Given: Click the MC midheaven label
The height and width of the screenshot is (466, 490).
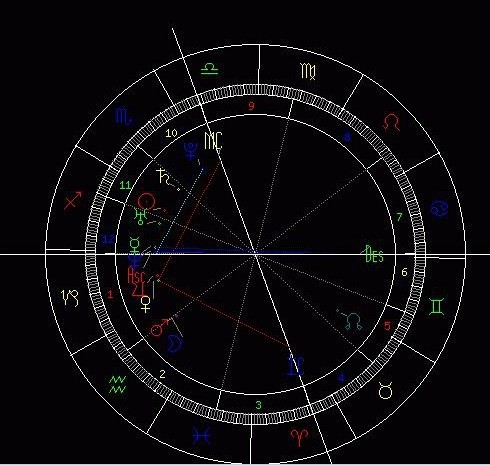Looking at the screenshot, I should click(213, 141).
